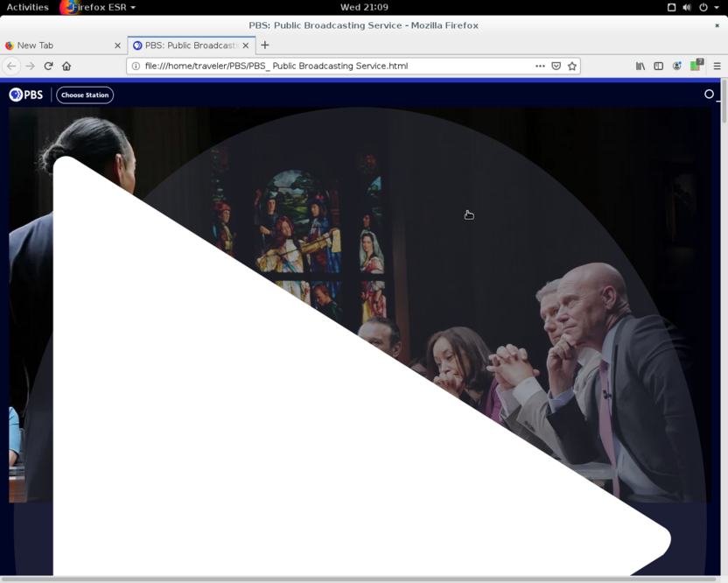Screen dimensions: 728x583
Task: Open the volume icon in top bar
Action: coord(687,7)
